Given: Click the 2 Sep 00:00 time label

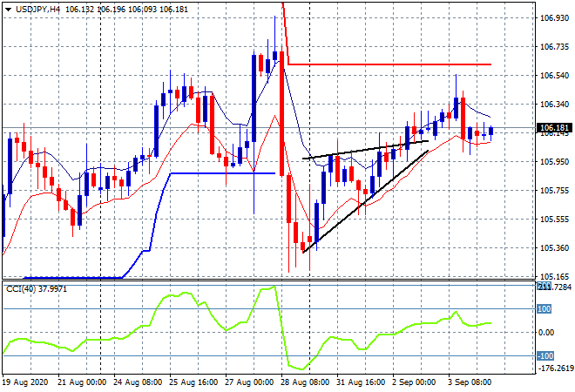Looking at the screenshot, I should 414,382.
